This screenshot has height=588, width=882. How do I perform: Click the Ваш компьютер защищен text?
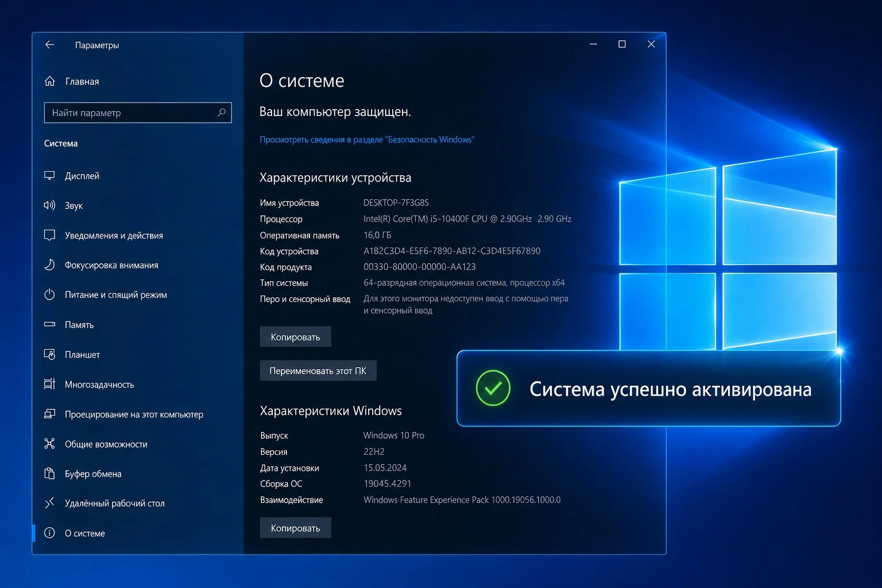click(x=335, y=111)
